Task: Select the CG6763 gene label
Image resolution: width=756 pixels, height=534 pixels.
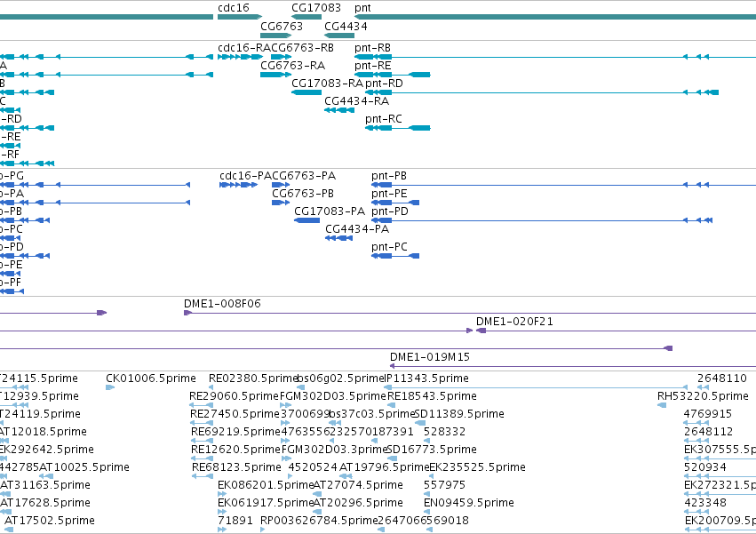Action: pos(282,26)
